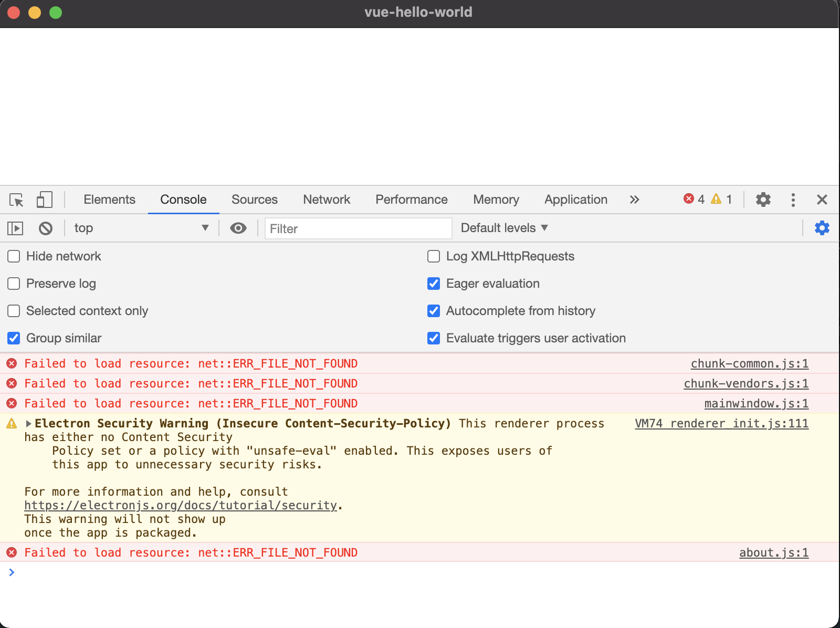
Task: Expand the Electron Security Warning message
Action: 29,423
